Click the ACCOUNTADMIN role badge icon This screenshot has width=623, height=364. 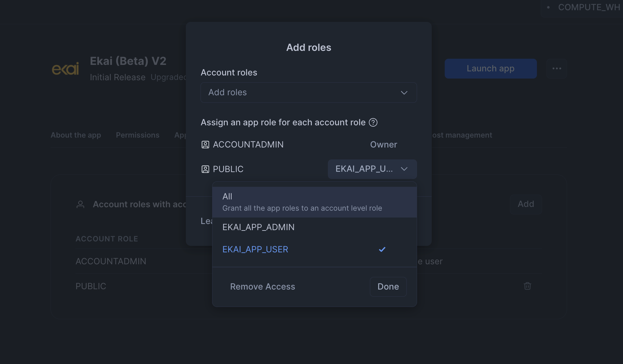click(205, 145)
